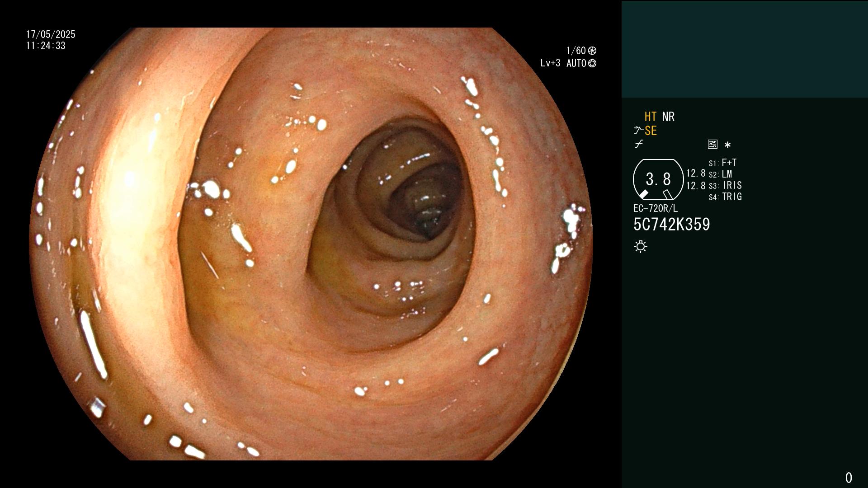Click the time 11:24:33
Image resolution: width=868 pixels, height=488 pixels.
pyautogui.click(x=46, y=46)
